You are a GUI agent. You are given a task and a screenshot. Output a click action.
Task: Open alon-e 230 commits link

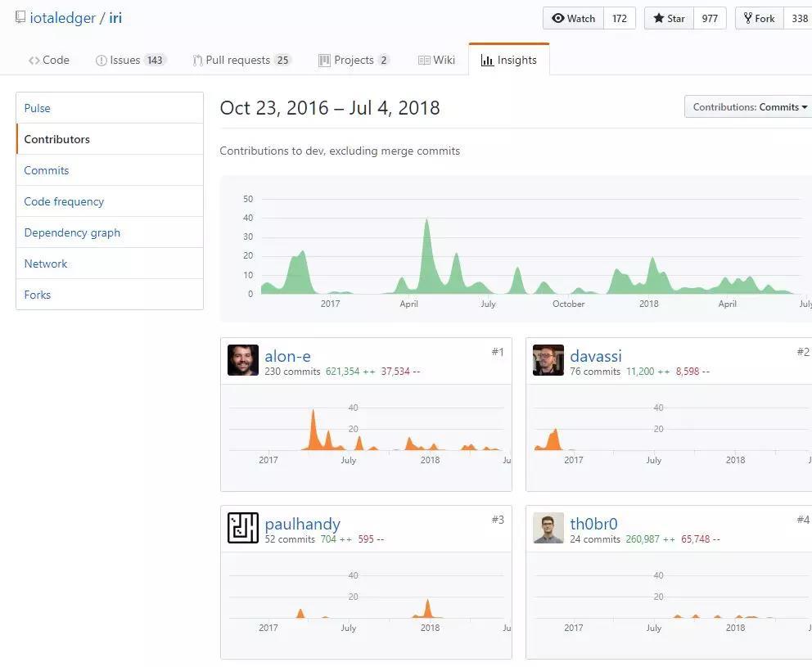tap(292, 372)
